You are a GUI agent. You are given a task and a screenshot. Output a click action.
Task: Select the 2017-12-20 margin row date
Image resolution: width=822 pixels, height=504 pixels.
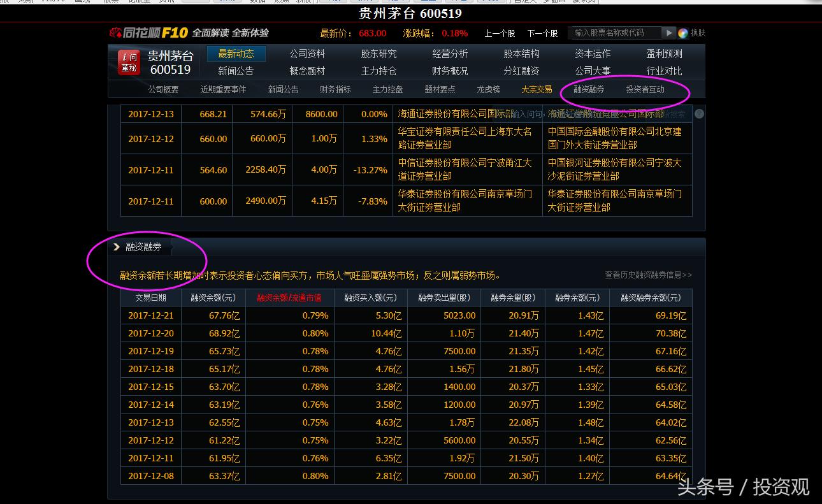[151, 333]
